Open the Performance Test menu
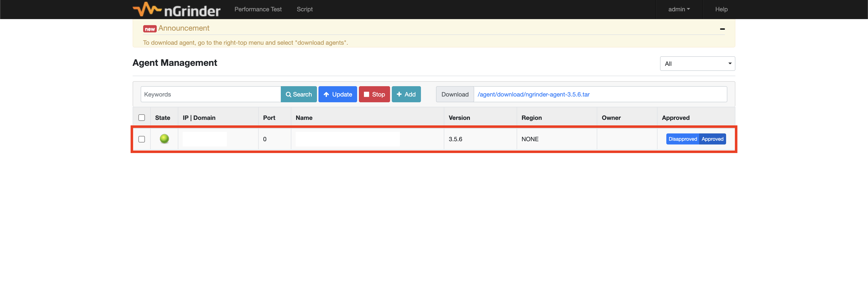This screenshot has width=868, height=297. coord(258,10)
